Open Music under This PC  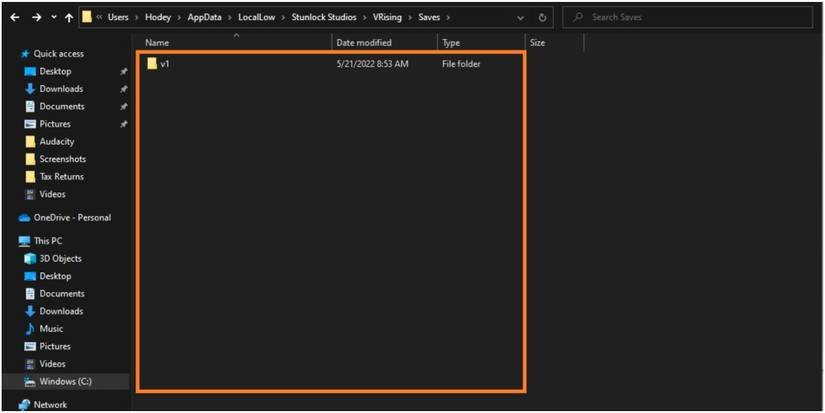pyautogui.click(x=51, y=328)
